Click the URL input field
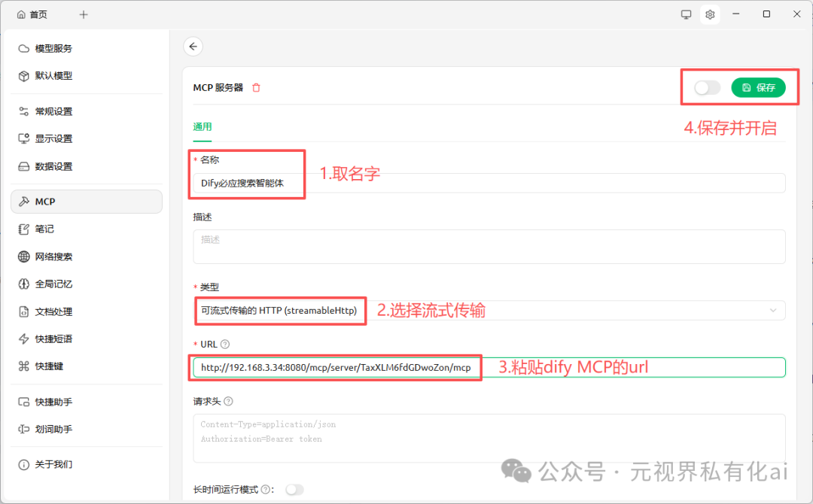Screen dimensions: 813x504 [489, 367]
